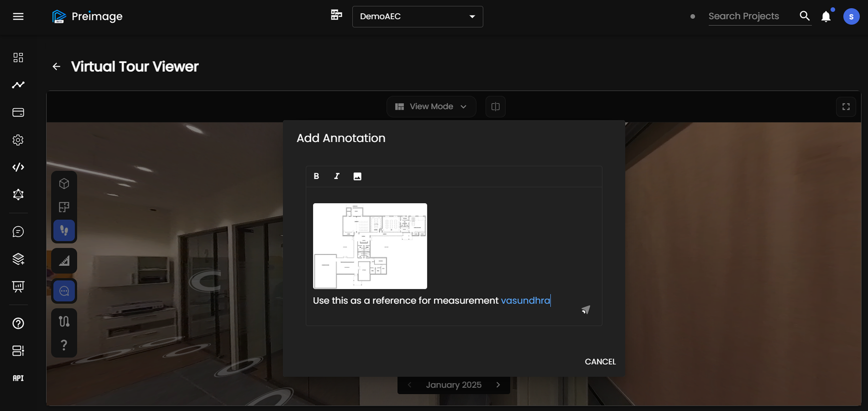The image size is (868, 411).
Task: Toggle the footsteps walkthrough tool
Action: tap(64, 231)
